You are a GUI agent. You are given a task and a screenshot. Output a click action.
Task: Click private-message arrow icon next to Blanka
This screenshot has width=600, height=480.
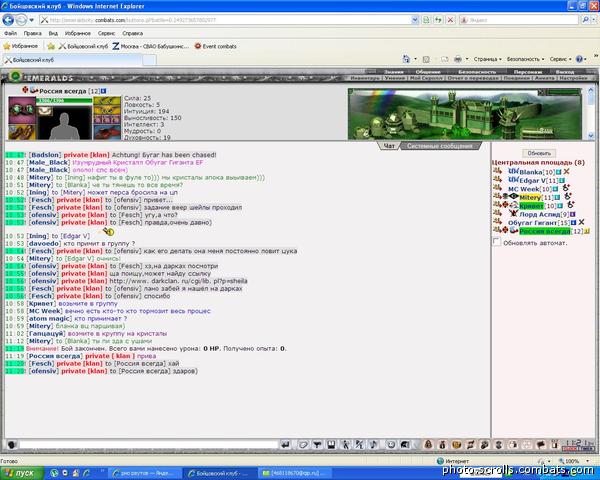tap(497, 171)
